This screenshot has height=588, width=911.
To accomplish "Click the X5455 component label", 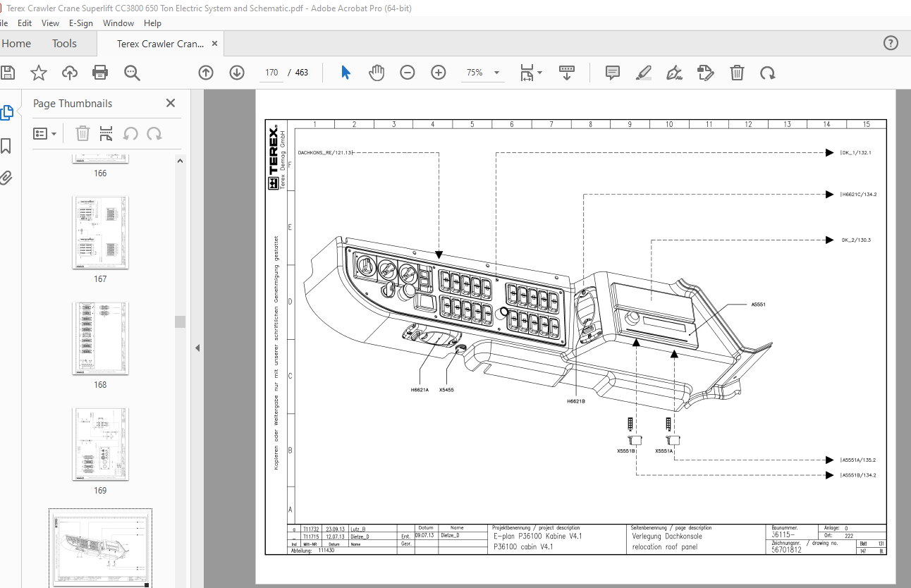I will [x=446, y=389].
